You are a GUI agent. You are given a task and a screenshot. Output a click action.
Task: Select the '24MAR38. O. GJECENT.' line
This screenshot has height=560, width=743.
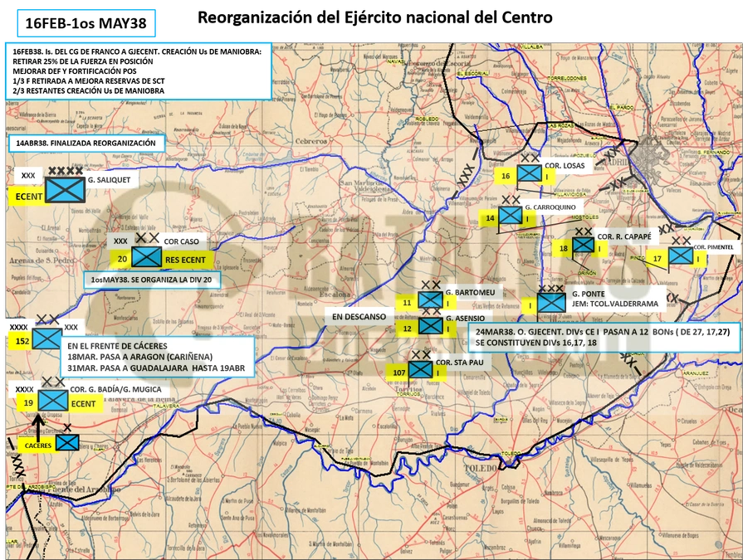pos(602,333)
